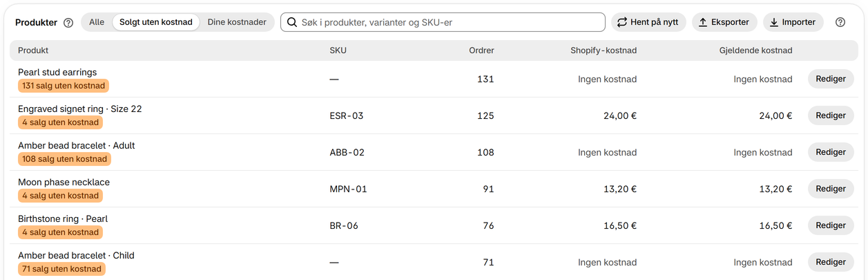Click the help icon after Importer
The image size is (868, 280).
tap(840, 22)
